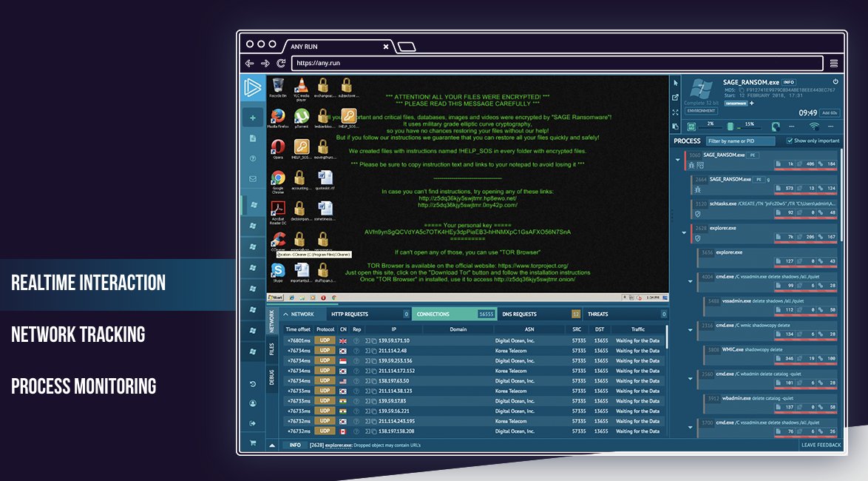Click the power icon to stop the task
Viewport: 868px width, 481px height.
pyautogui.click(x=835, y=81)
